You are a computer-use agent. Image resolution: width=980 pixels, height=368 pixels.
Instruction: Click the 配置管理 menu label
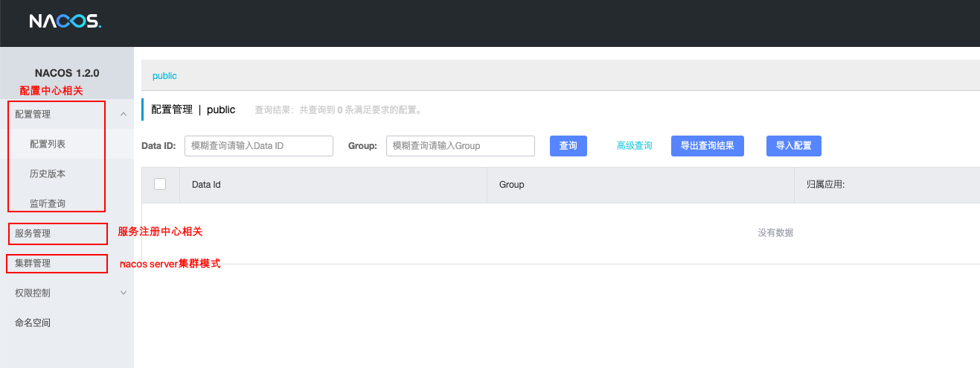click(33, 114)
